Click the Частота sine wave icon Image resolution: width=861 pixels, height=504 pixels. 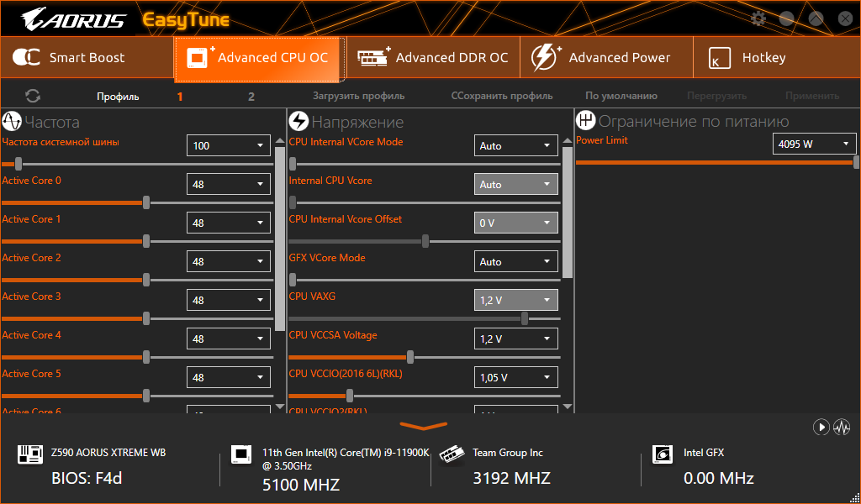pos(12,121)
